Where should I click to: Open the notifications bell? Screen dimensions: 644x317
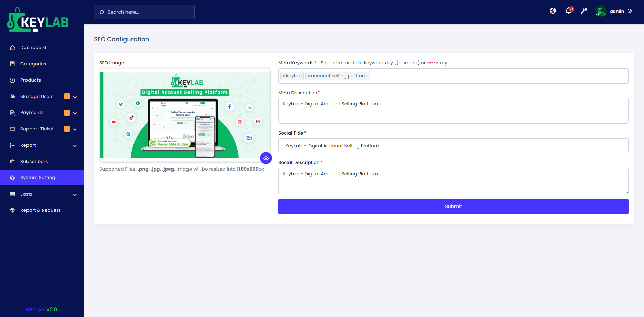(x=568, y=11)
